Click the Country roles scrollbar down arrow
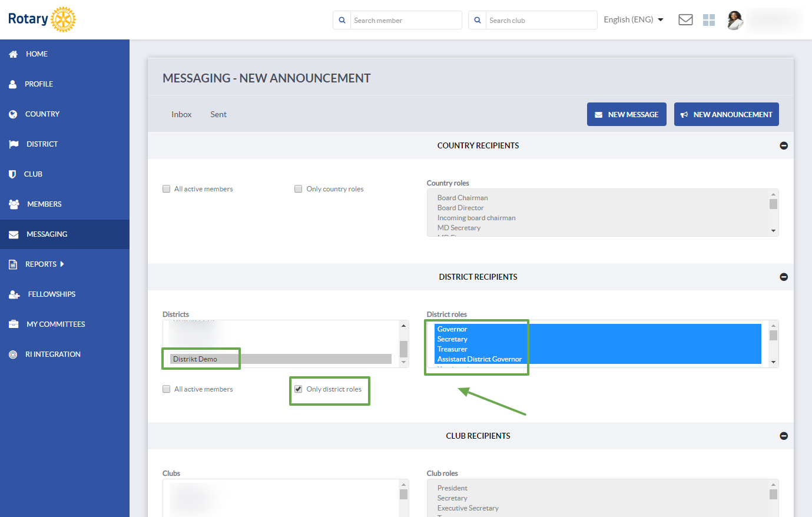The width and height of the screenshot is (812, 517). coord(773,231)
